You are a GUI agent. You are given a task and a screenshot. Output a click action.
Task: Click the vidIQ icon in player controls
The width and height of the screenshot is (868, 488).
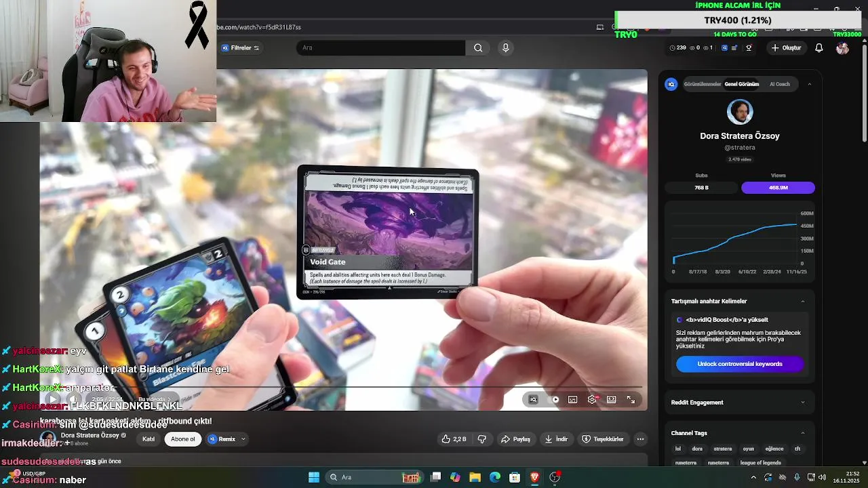point(533,400)
